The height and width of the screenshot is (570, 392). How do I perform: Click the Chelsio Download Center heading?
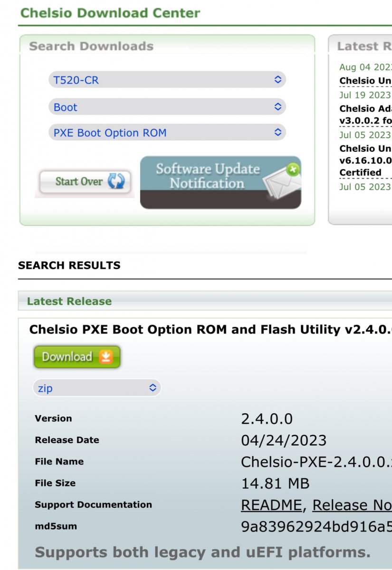pyautogui.click(x=110, y=12)
